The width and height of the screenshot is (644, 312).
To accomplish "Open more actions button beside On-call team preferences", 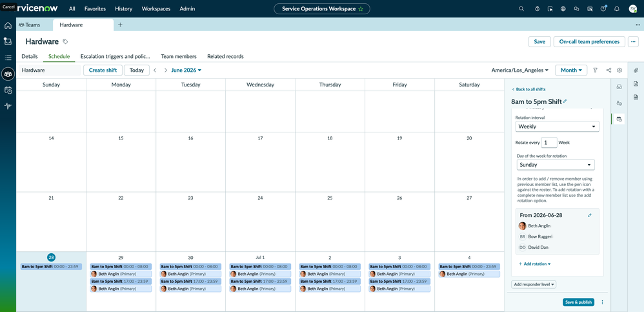I will click(x=633, y=41).
